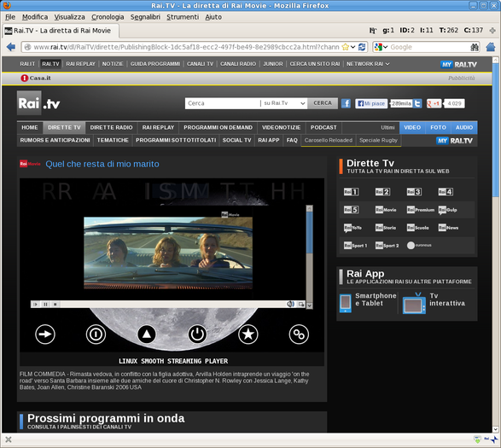501x448 pixels.
Task: Click the star favorite circle icon
Action: tap(248, 335)
